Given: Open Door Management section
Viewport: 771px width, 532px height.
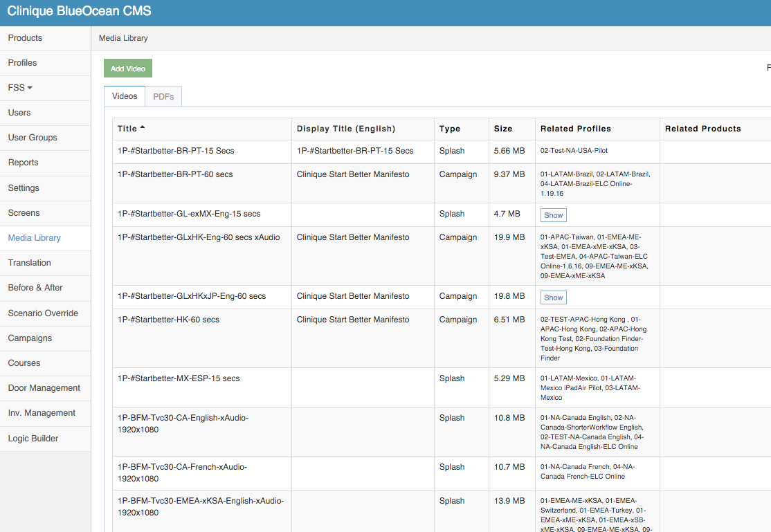Looking at the screenshot, I should coord(44,388).
